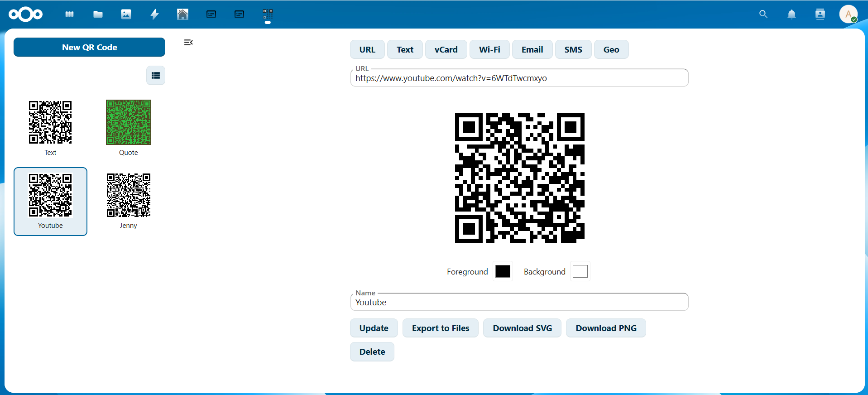Switch to the Wi-Fi type tab

pos(489,49)
